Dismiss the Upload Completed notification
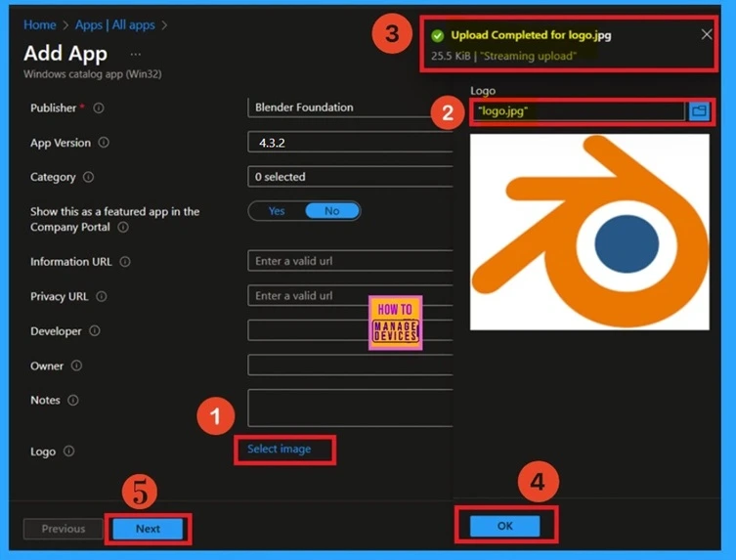Screen dimensions: 736x560 [706, 34]
